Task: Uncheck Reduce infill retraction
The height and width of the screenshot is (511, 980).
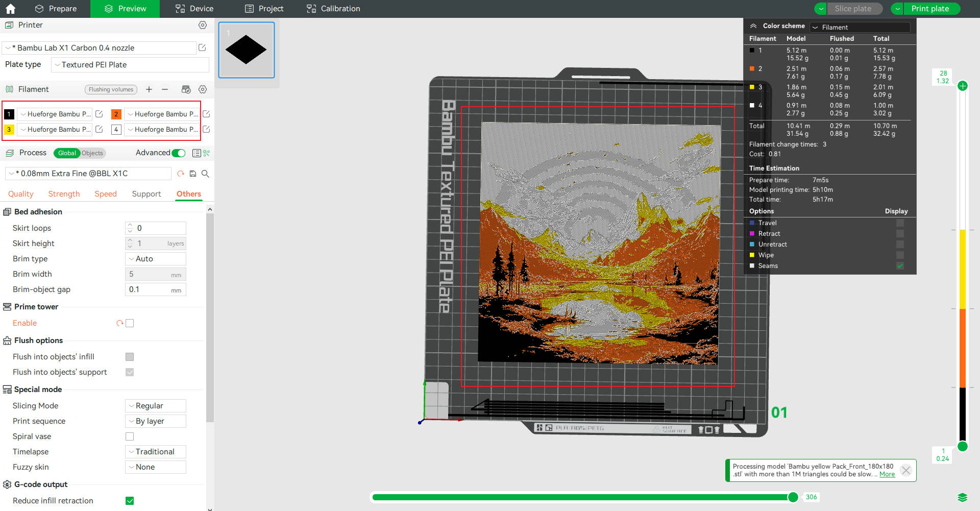Action: tap(130, 501)
